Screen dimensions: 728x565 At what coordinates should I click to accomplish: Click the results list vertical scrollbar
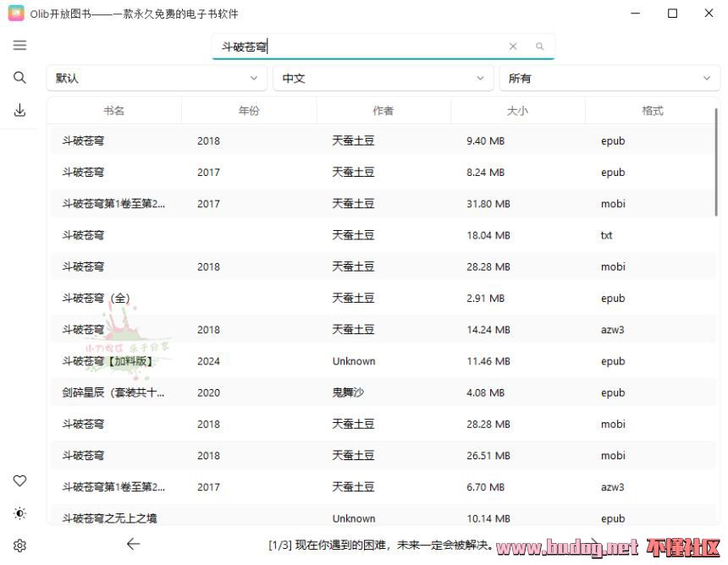[x=716, y=162]
